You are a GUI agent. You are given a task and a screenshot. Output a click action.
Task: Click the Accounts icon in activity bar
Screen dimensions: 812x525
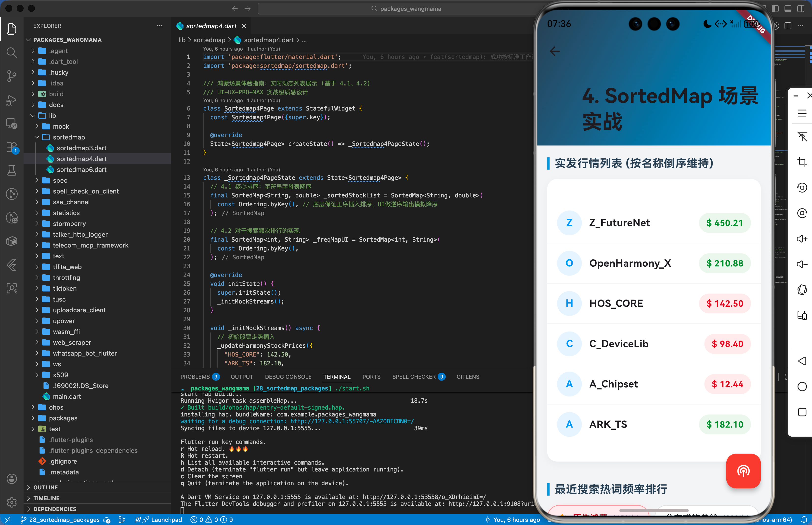pyautogui.click(x=12, y=479)
